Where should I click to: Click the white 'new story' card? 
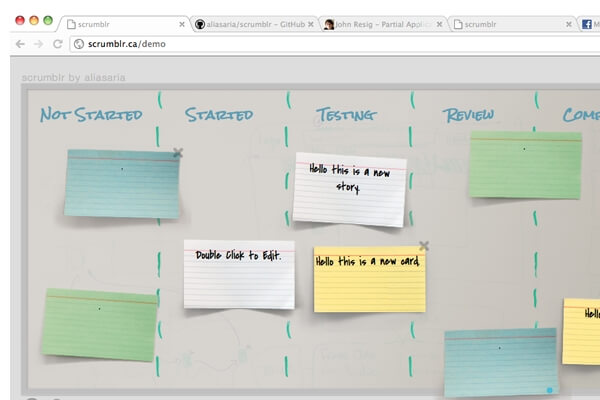(x=350, y=190)
